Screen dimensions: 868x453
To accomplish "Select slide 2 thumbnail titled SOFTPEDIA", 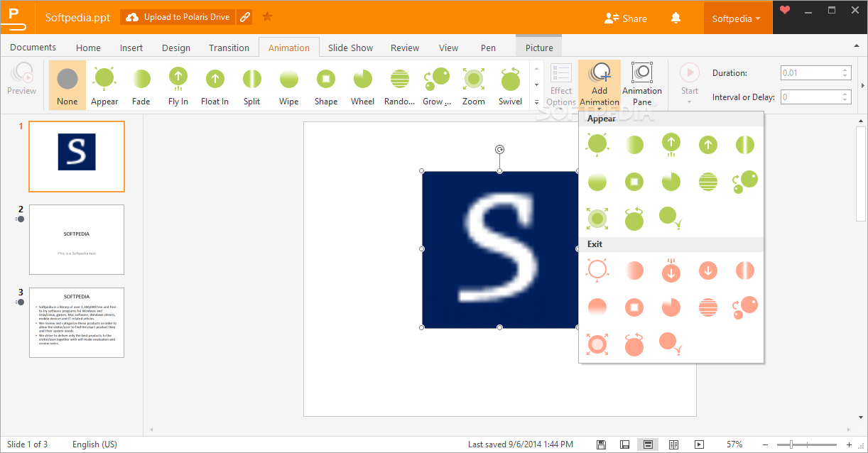I will click(x=77, y=239).
